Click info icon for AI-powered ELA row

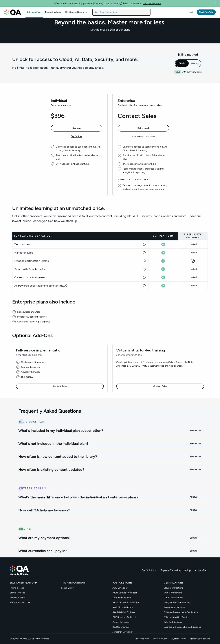(144, 286)
